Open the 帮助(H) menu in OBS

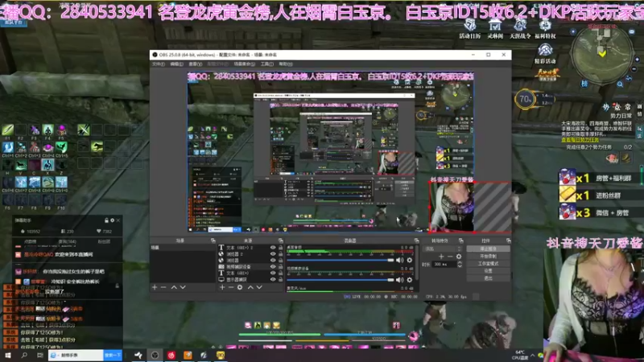286,64
